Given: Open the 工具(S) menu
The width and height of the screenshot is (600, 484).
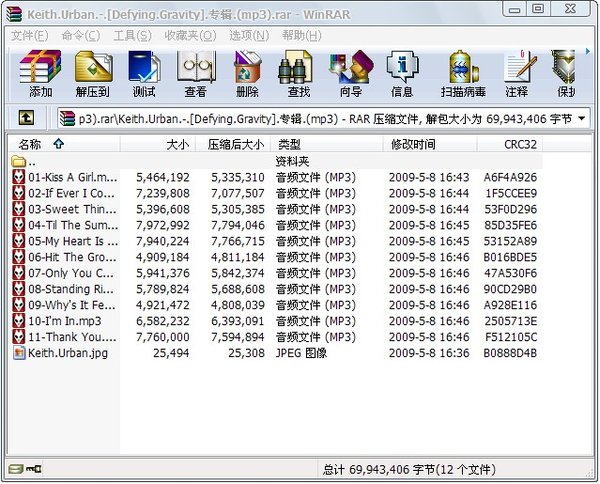Looking at the screenshot, I should pyautogui.click(x=132, y=36).
